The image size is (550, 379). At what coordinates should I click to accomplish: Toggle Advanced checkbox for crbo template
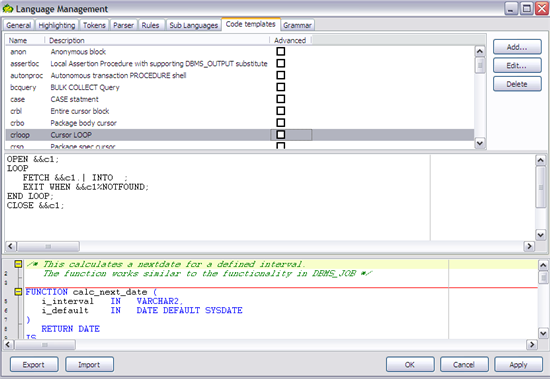tap(281, 122)
